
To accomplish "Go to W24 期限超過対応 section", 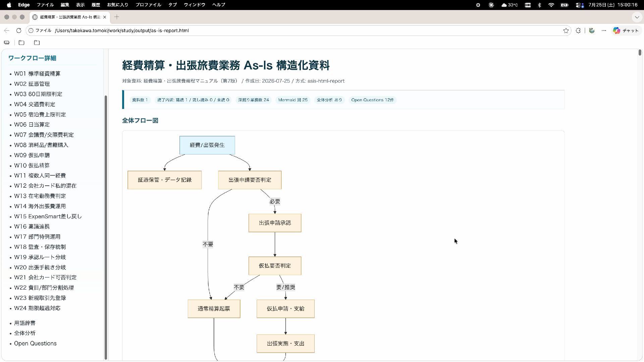I will pyautogui.click(x=37, y=308).
